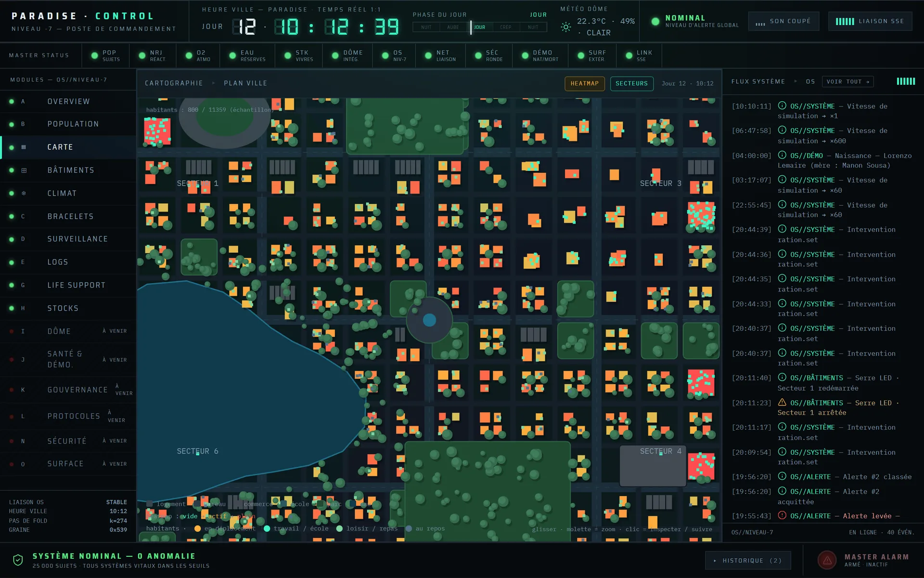
Task: Toggle the SECTEURS map overlay
Action: 631,83
